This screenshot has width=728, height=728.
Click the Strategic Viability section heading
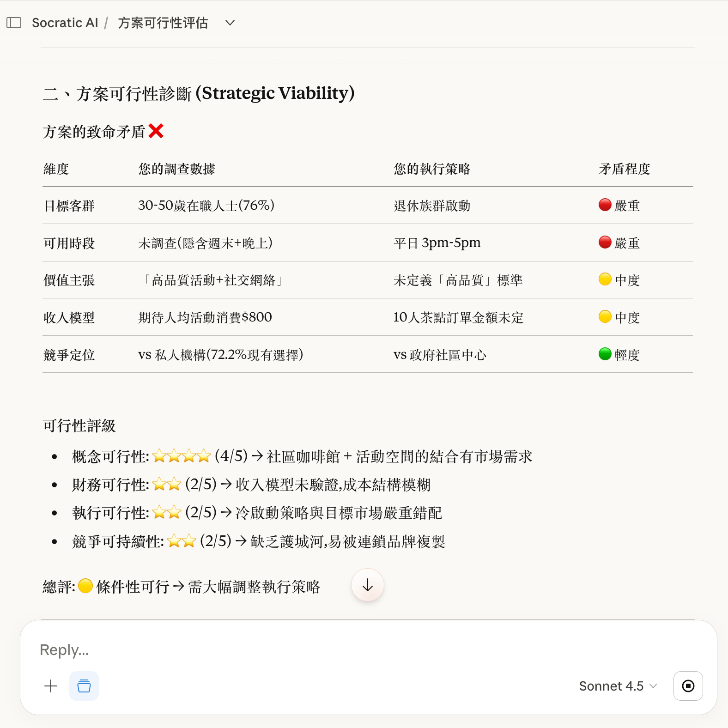(x=199, y=93)
